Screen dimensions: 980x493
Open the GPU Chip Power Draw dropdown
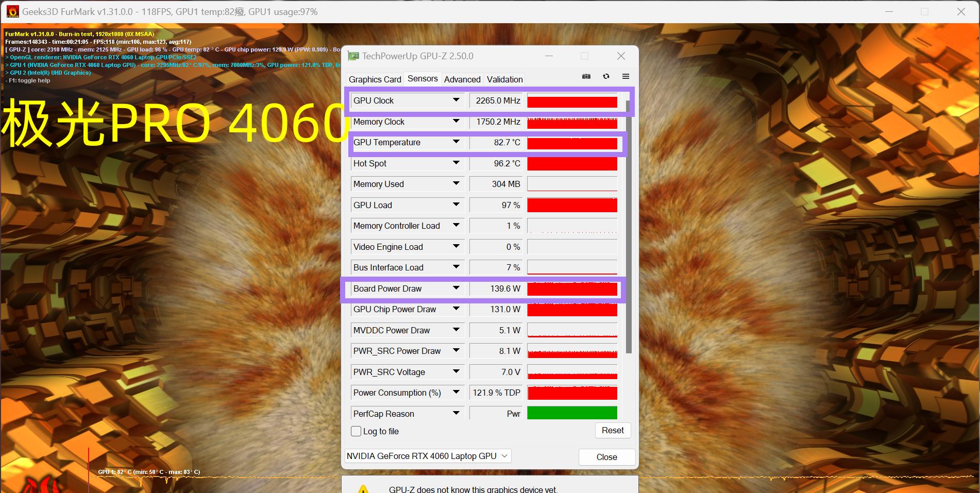(x=456, y=309)
